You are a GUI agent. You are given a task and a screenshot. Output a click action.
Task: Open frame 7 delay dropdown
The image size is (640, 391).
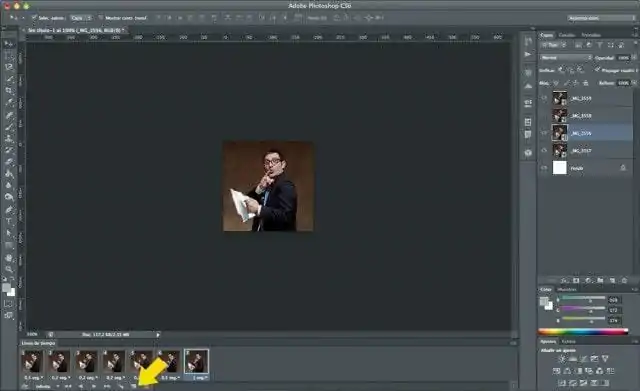pyautogui.click(x=199, y=378)
